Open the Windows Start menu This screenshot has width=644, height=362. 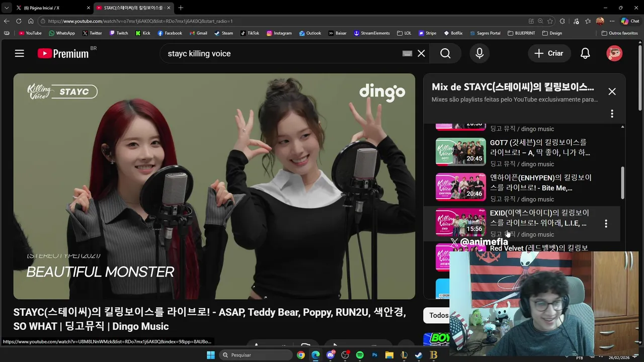pos(211,355)
